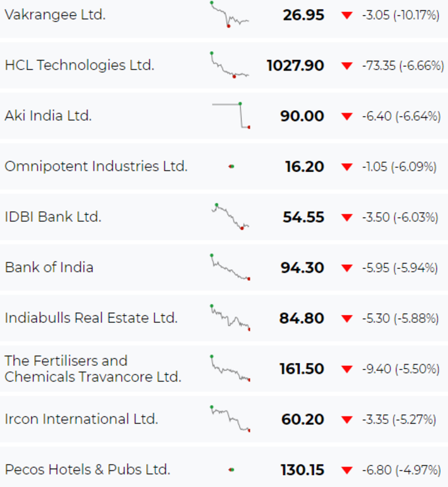Click the red down arrow beside 26.95
Screen dimensions: 448x487
coord(347,15)
